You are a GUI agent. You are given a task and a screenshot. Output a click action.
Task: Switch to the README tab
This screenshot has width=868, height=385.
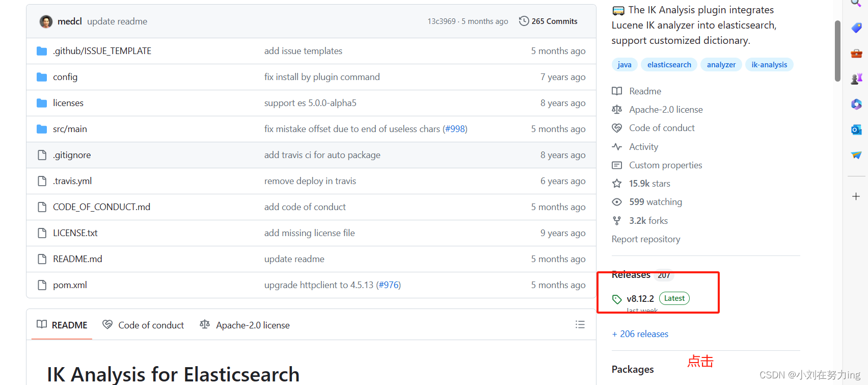point(62,325)
